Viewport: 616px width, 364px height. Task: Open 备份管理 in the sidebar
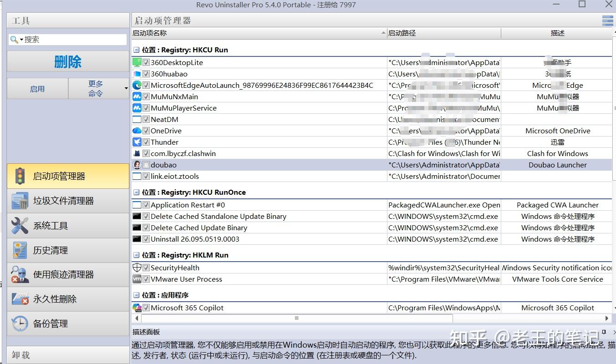(68, 324)
